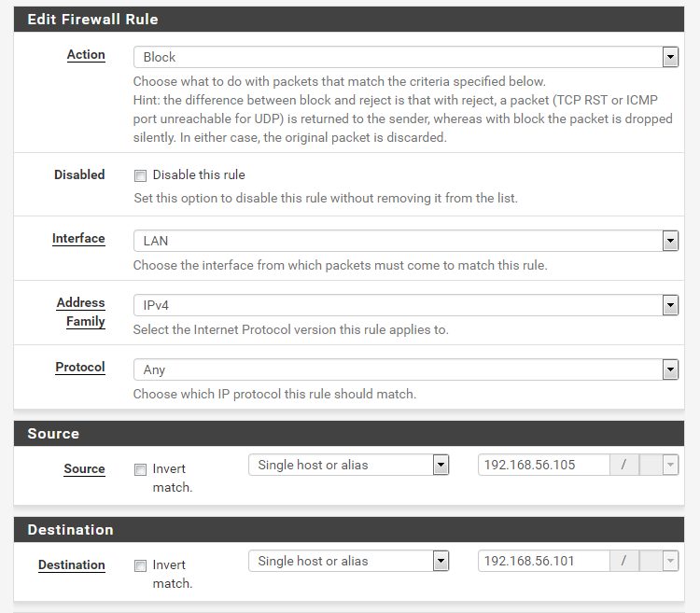Screen dimensions: 700x613
Task: Open the Source subnet mask dropdown
Action: [x=659, y=465]
